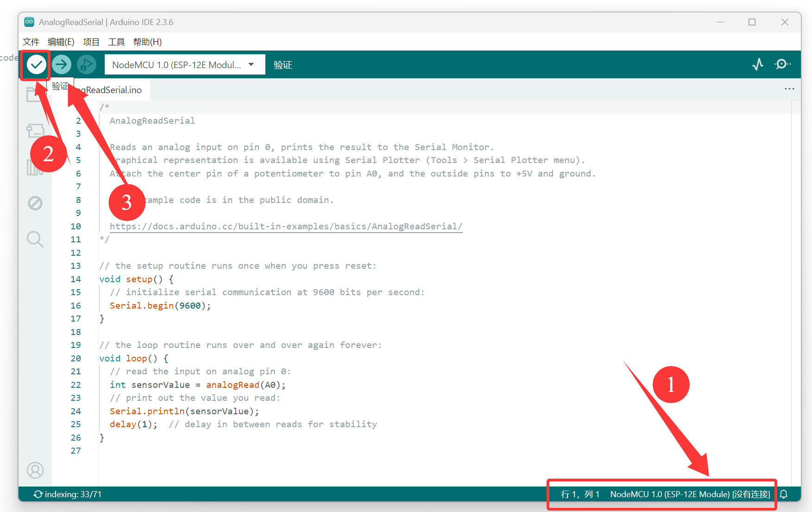Open the NodeMCU 1.0 board selector dropdown
This screenshot has height=512, width=812.
click(185, 64)
